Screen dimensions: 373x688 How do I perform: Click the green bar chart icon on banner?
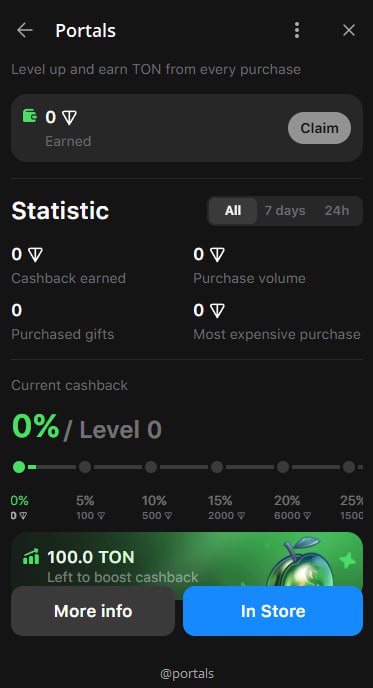coord(31,557)
